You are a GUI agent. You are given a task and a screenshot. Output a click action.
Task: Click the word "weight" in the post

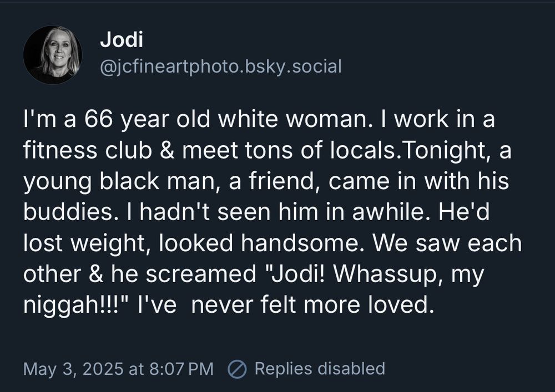tap(107, 244)
